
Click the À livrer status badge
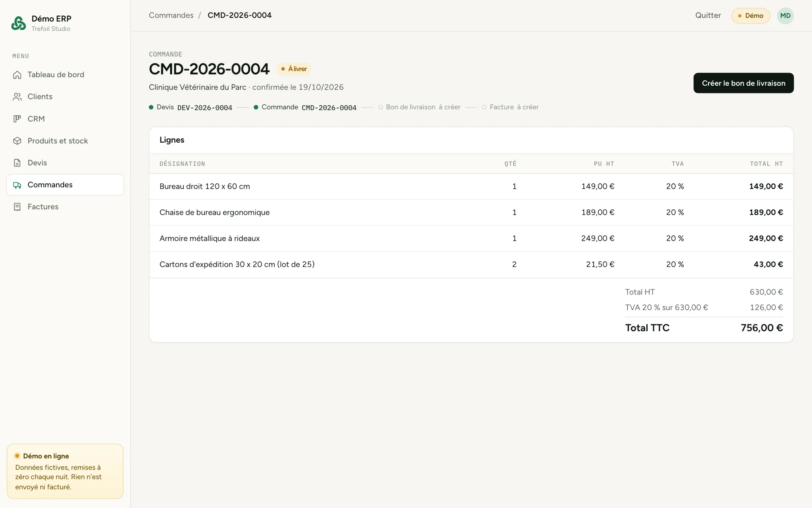click(x=294, y=69)
